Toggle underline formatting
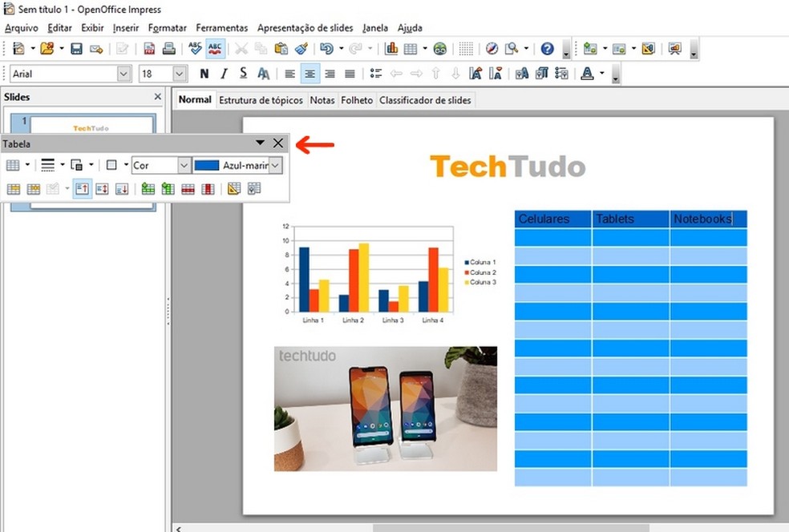This screenshot has height=532, width=789. 242,73
